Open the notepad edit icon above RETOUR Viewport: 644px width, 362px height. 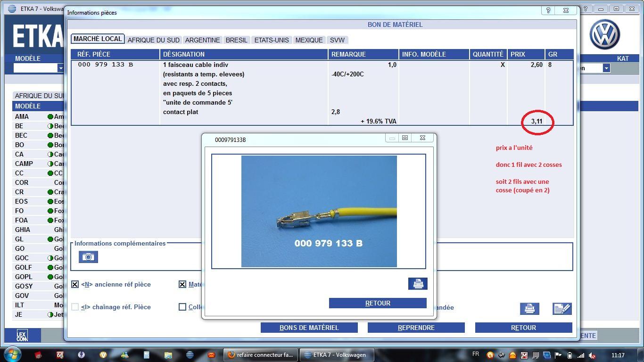pyautogui.click(x=562, y=309)
